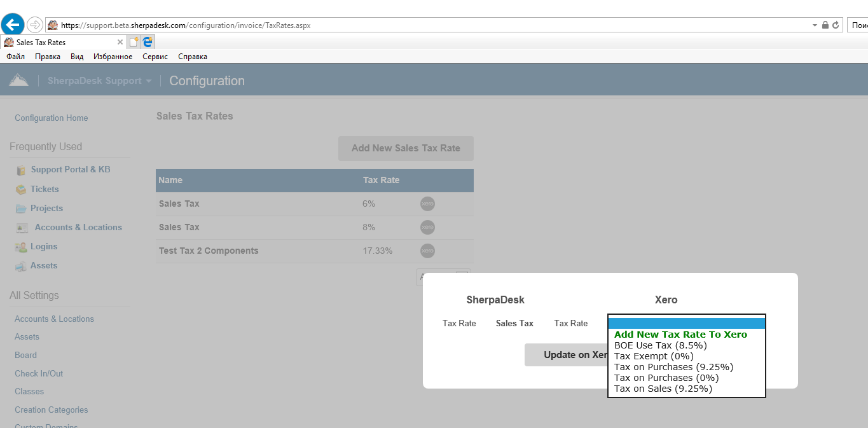Open the Избранное menu
Image resolution: width=868 pixels, height=428 pixels.
[113, 57]
